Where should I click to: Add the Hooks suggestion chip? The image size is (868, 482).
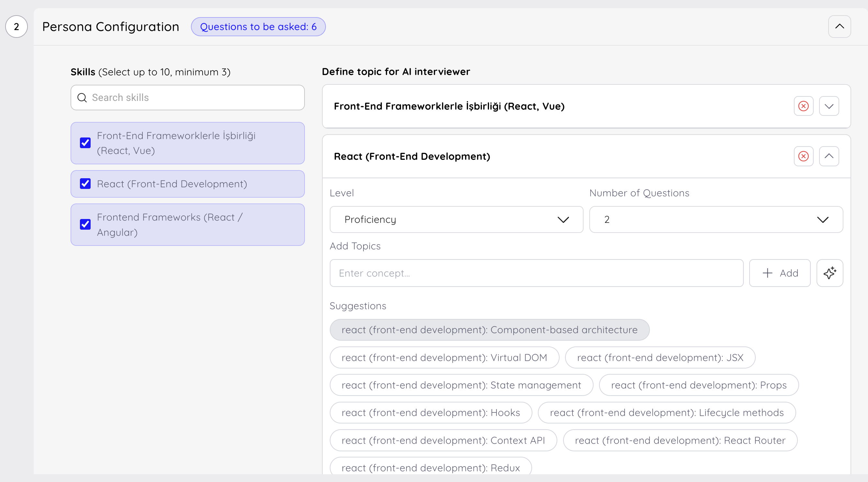[x=431, y=413]
